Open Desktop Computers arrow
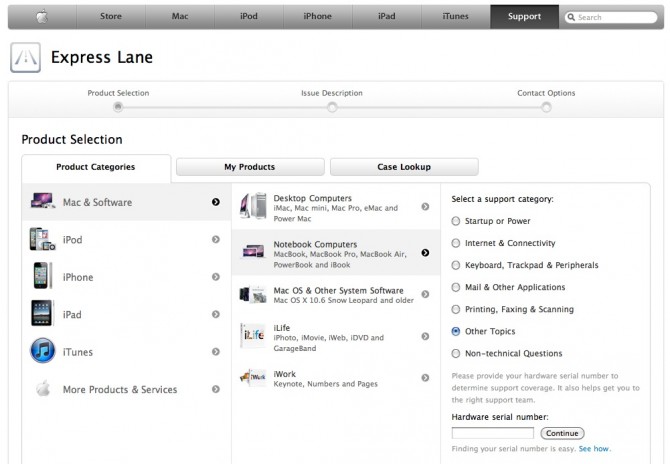This screenshot has height=464, width=670. (425, 207)
